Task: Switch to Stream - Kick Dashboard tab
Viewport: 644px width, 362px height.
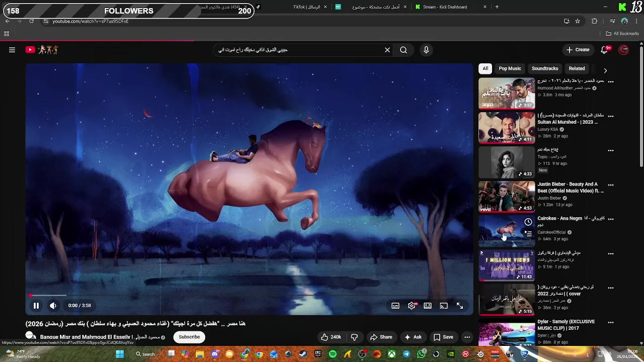Action: (451, 7)
